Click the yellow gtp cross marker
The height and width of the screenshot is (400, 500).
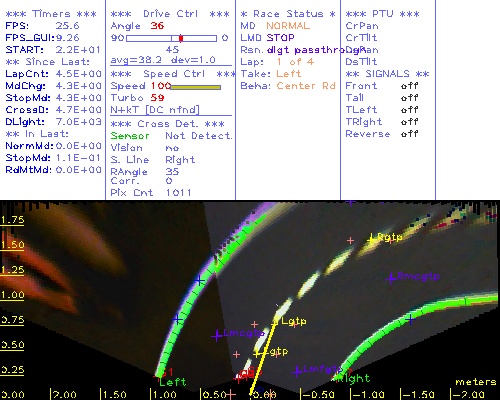(257, 353)
